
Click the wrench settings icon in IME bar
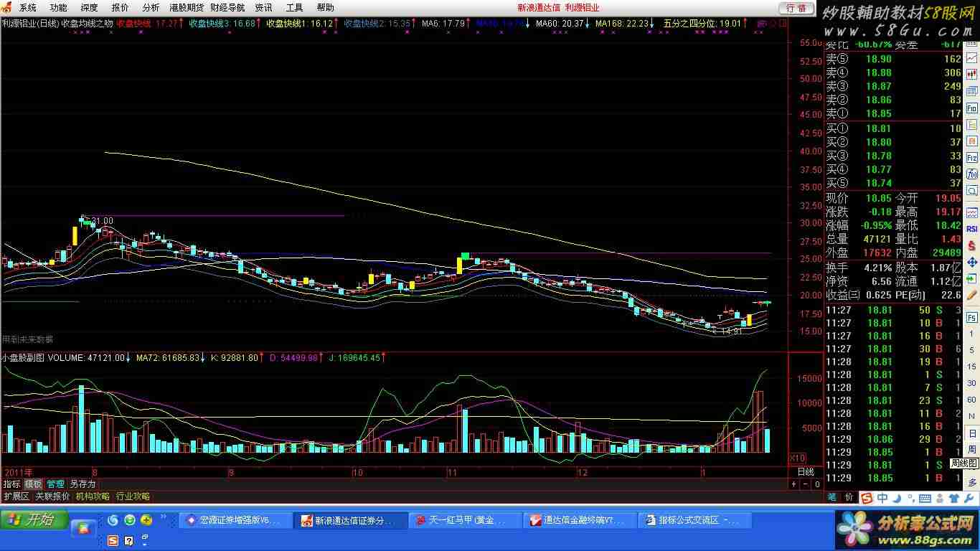pos(969,498)
